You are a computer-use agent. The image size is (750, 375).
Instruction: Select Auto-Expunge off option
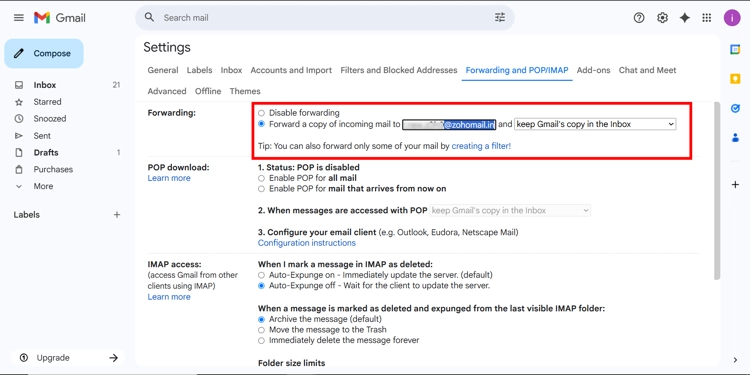pos(261,286)
